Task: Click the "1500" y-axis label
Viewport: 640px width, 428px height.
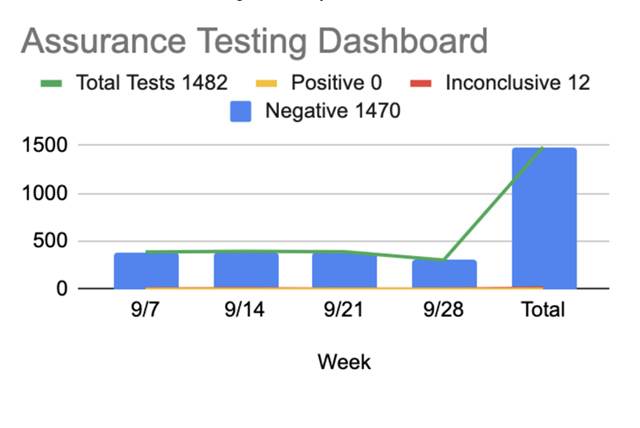Action: click(45, 146)
